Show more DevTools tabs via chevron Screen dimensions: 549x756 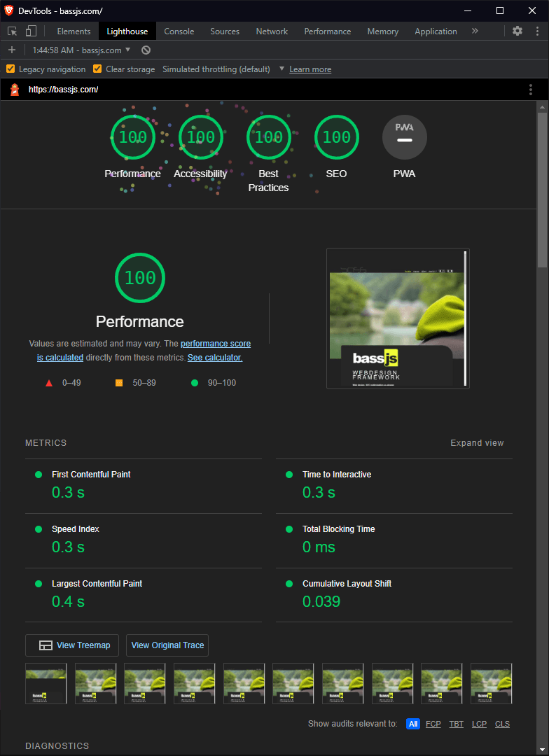[475, 31]
